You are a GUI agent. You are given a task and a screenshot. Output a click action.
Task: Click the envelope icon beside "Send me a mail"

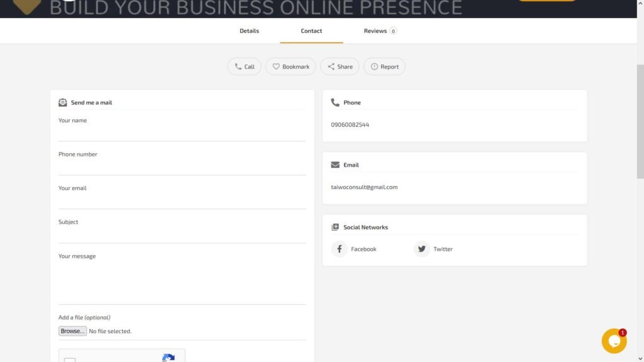click(63, 102)
